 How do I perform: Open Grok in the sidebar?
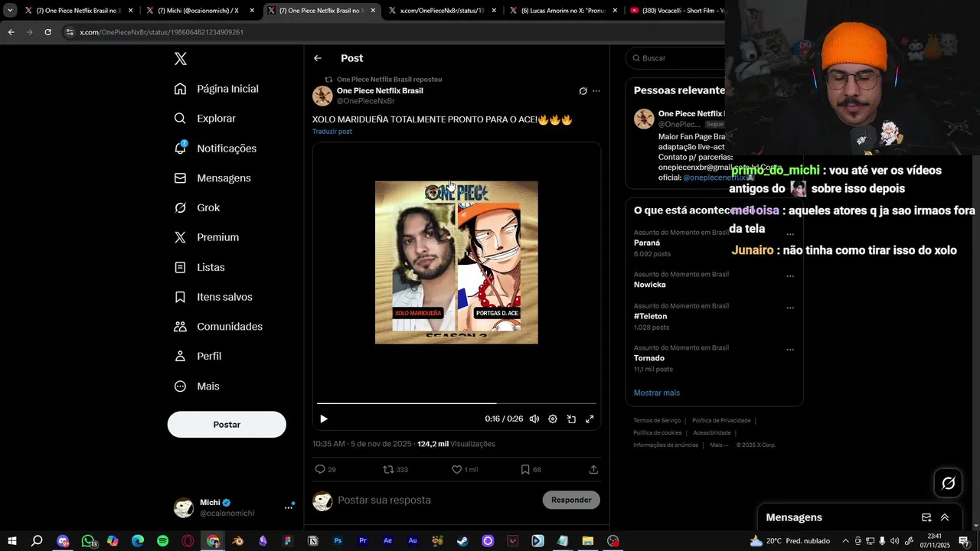click(197, 208)
